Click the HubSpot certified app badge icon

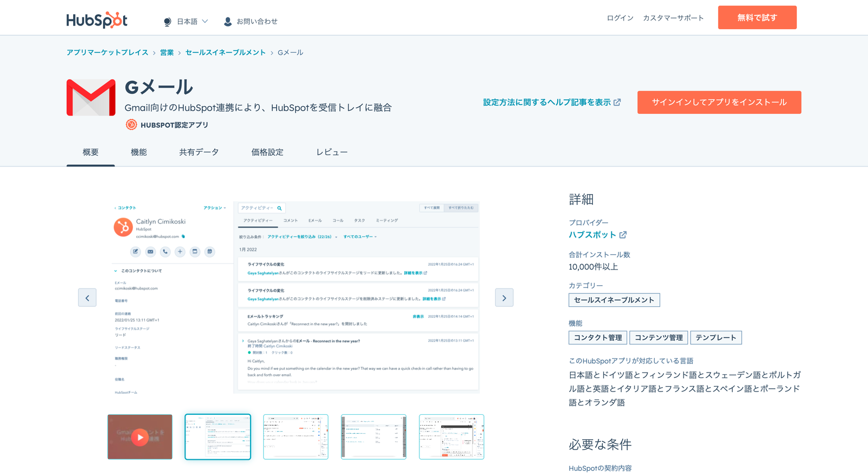[x=131, y=125]
